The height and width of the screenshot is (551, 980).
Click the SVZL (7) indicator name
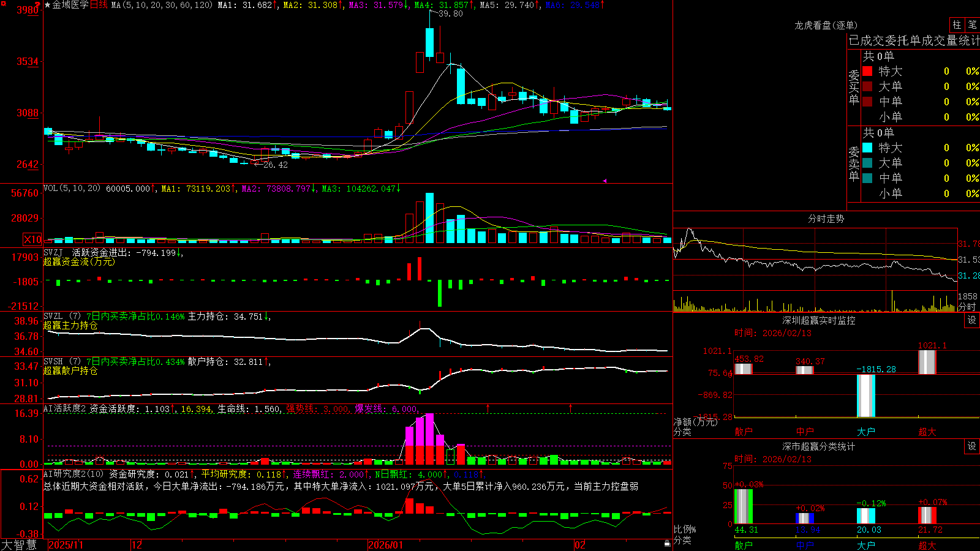point(62,317)
